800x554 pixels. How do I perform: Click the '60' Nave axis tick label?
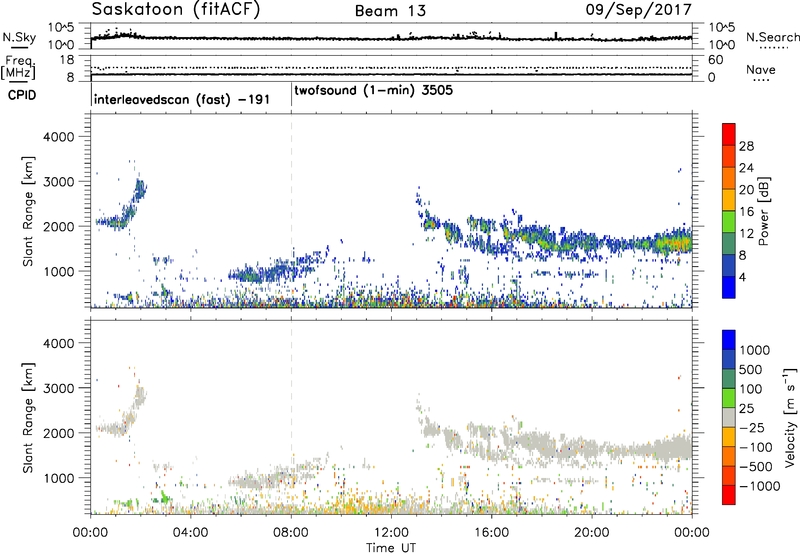[x=715, y=60]
